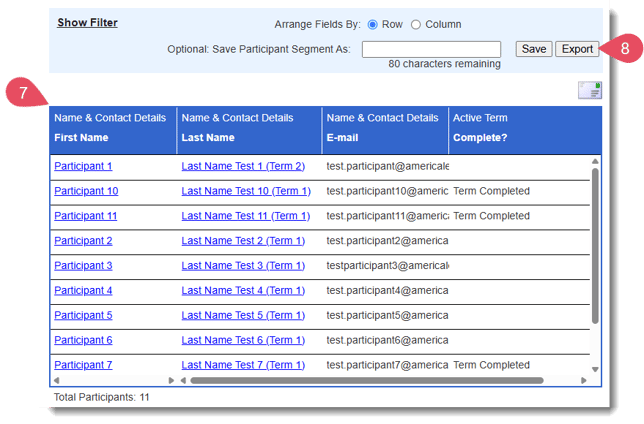Screen dimensions: 644x424
Task: Click the table's scroll up arrow
Action: click(596, 161)
